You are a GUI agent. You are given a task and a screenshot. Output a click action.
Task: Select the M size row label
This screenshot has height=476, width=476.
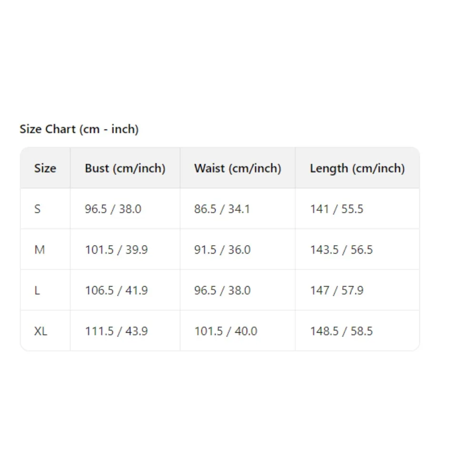click(x=40, y=249)
